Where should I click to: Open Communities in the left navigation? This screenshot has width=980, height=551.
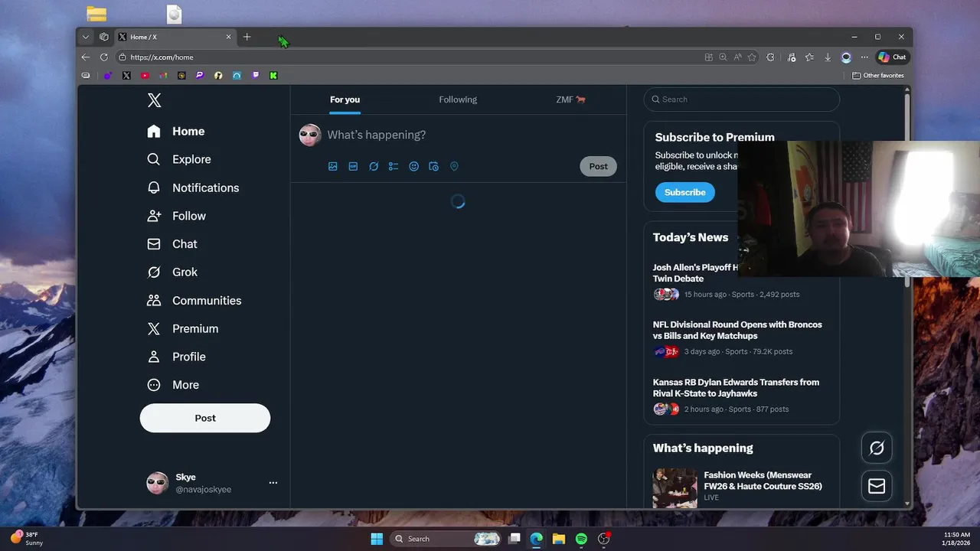(194, 301)
